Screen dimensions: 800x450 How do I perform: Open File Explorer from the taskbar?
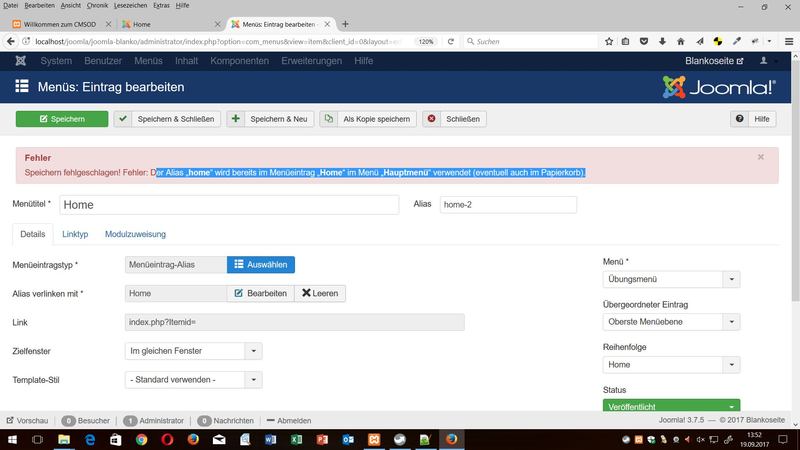pyautogui.click(x=64, y=439)
